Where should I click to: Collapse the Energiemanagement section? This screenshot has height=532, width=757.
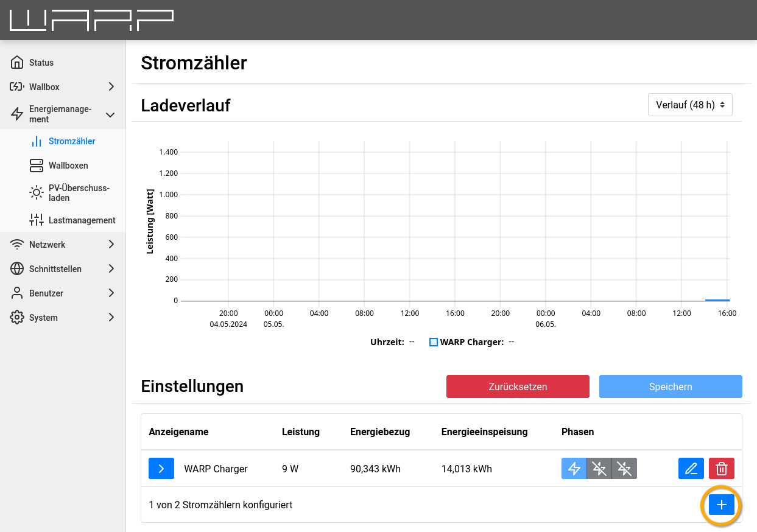point(110,114)
